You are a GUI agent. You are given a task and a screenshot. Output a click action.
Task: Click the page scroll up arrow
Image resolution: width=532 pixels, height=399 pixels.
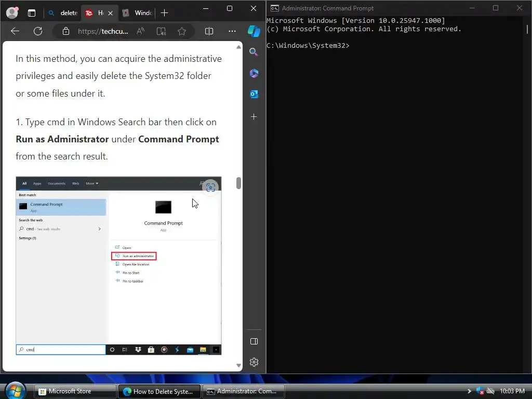238,47
